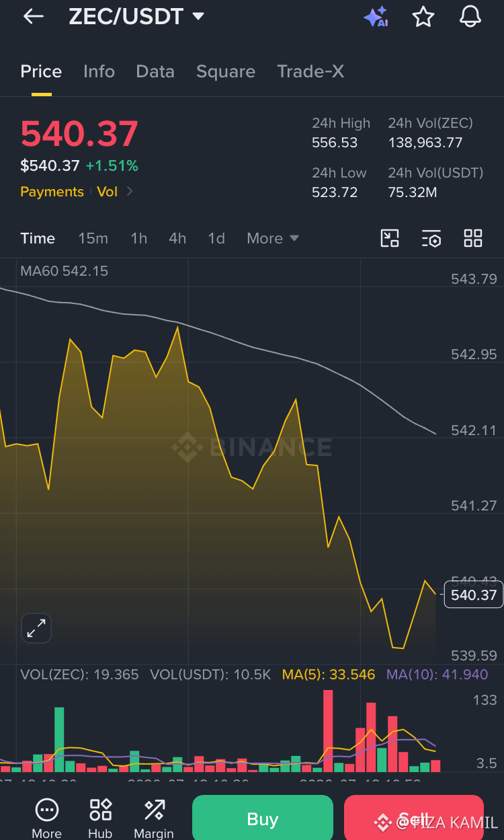Tap the 24h High value 556.53
Viewport: 504px width, 840px height.
click(335, 143)
